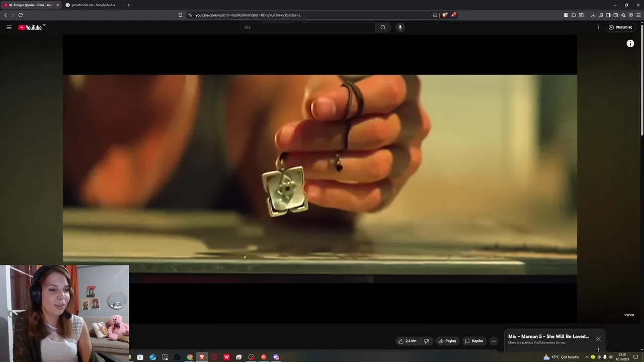The height and width of the screenshot is (362, 644).
Task: Open Brave Shields lion icon
Action: coord(445,15)
